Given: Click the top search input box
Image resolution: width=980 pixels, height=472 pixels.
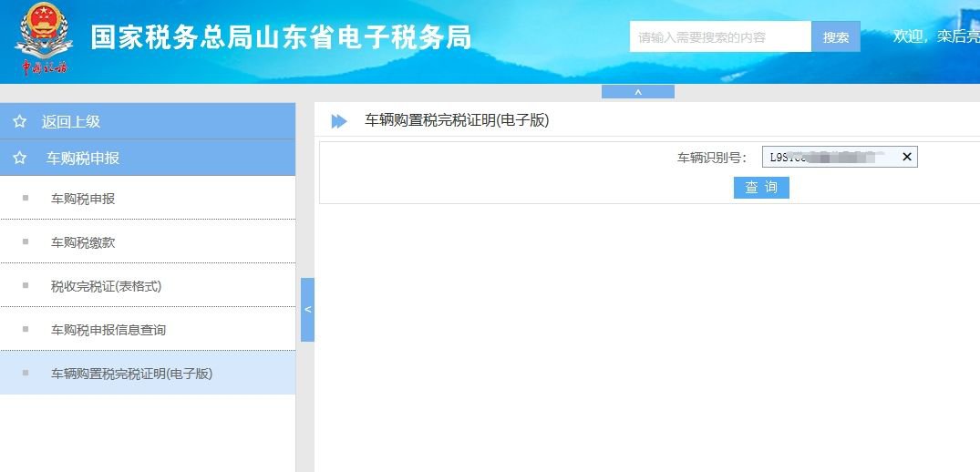Looking at the screenshot, I should (719, 37).
